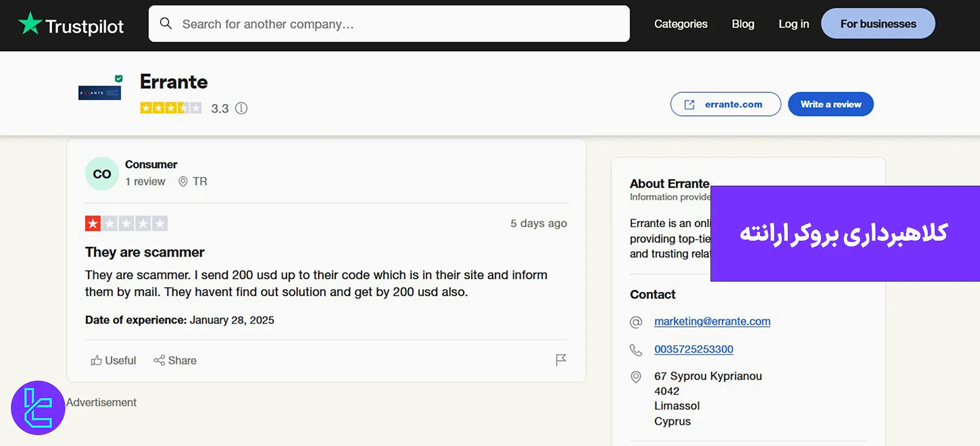Go to the Blog page

743,24
